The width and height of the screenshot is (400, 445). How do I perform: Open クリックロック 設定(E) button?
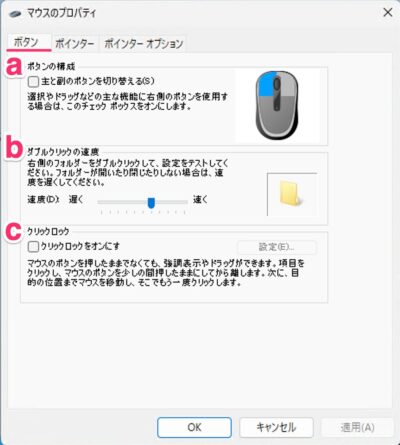[276, 247]
